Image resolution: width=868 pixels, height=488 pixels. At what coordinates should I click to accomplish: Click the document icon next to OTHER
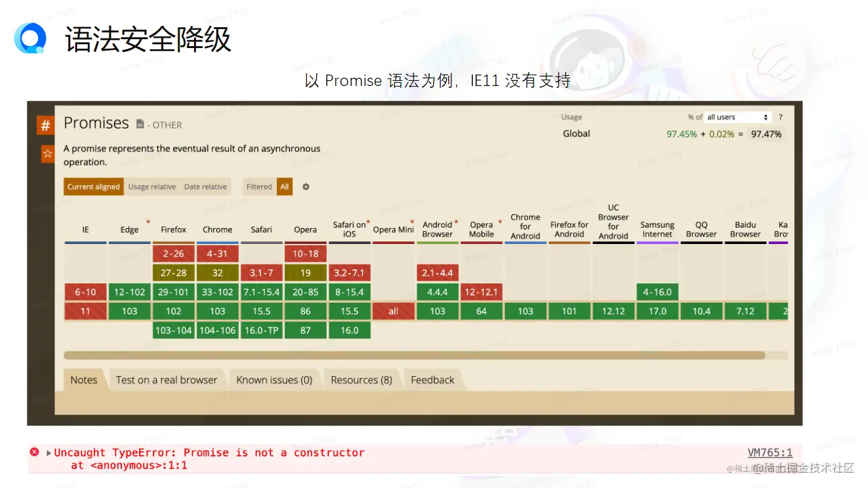(x=140, y=125)
